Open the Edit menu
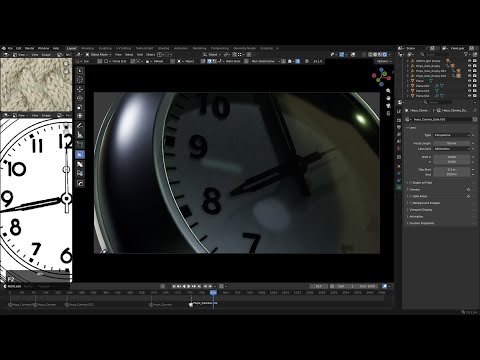 pyautogui.click(x=19, y=48)
